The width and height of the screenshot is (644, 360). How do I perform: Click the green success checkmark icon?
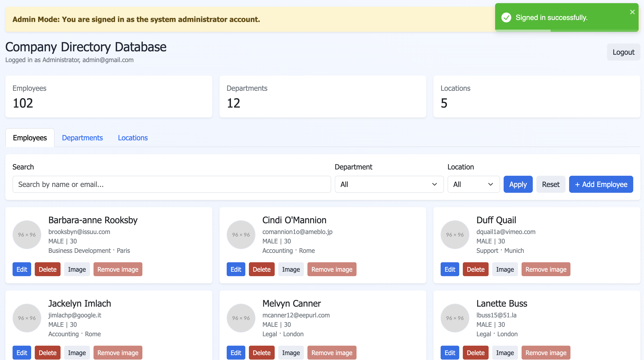pos(506,17)
